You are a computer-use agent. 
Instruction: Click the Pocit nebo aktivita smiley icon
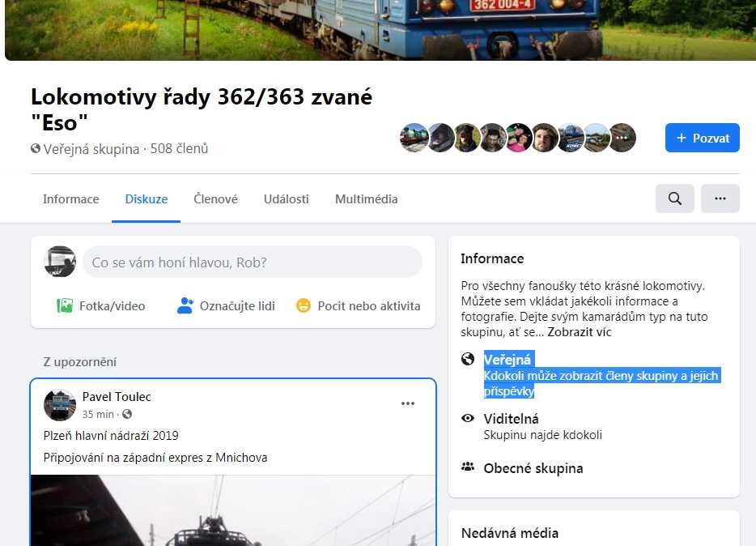304,305
